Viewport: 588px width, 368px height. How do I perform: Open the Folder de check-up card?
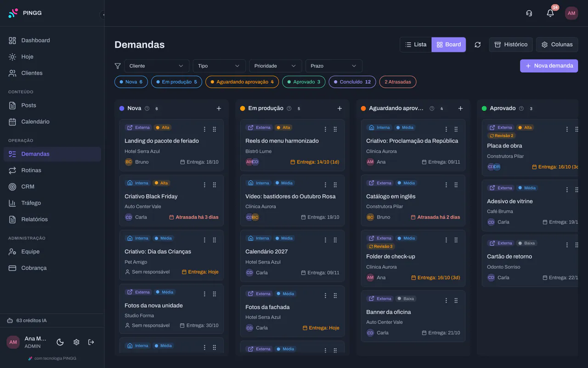pyautogui.click(x=413, y=258)
